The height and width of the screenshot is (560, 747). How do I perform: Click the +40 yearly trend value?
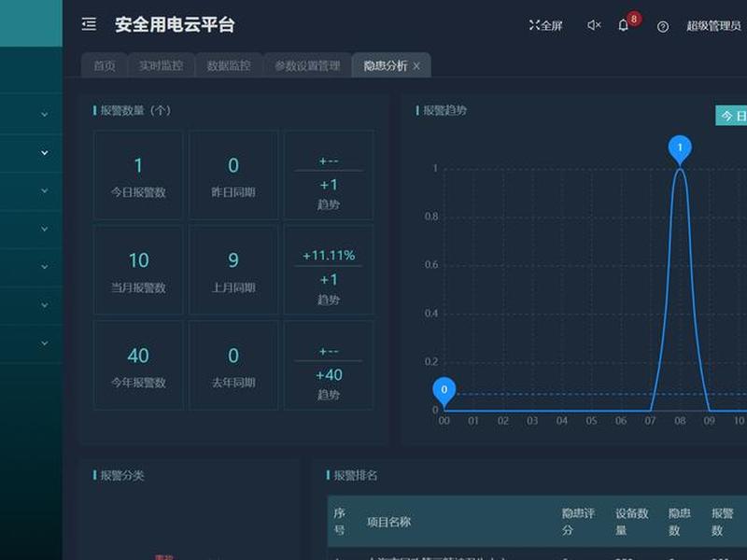tap(329, 375)
